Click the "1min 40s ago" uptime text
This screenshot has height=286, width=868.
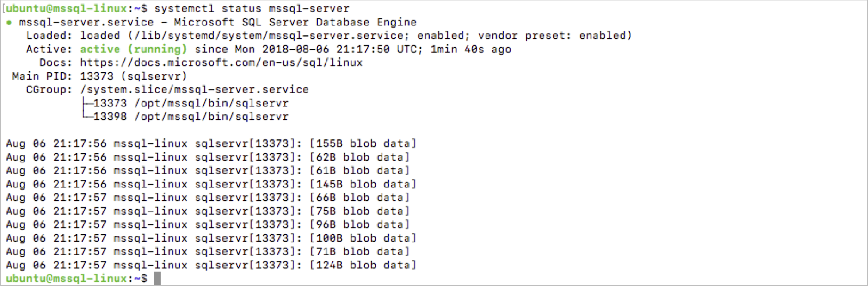point(471,49)
